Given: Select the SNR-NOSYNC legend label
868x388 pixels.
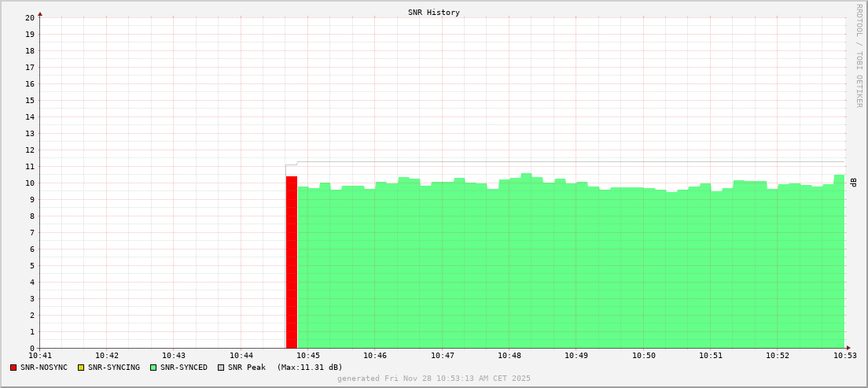Looking at the screenshot, I should coord(44,368).
